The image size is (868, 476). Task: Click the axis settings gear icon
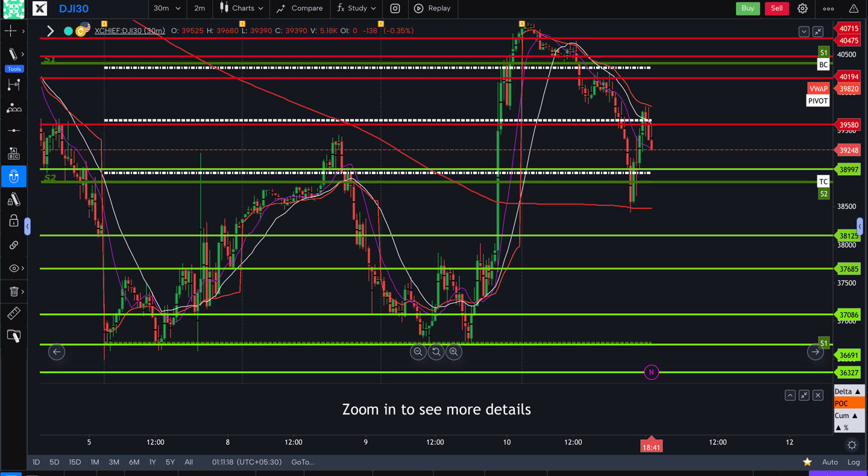click(x=852, y=445)
